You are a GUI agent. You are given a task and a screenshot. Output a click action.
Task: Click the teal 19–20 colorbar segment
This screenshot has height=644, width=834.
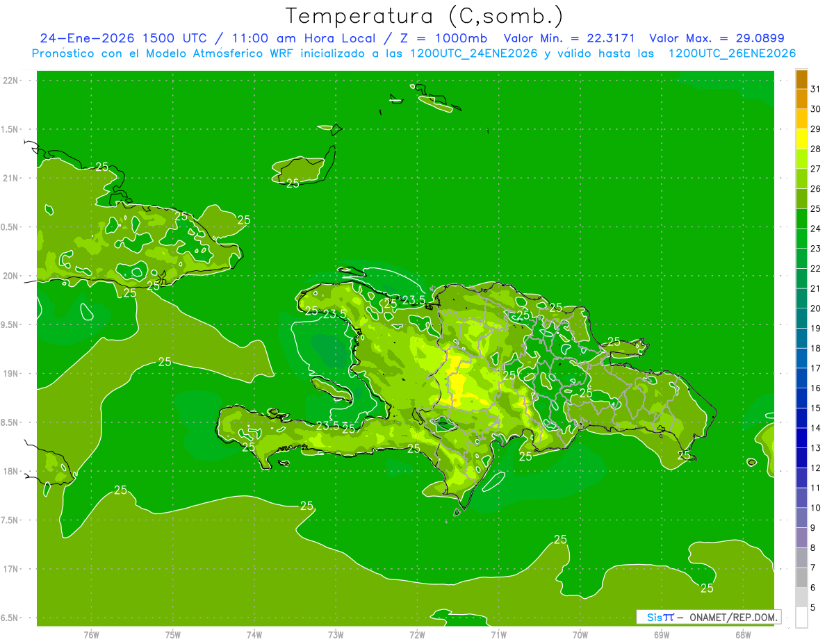(801, 318)
